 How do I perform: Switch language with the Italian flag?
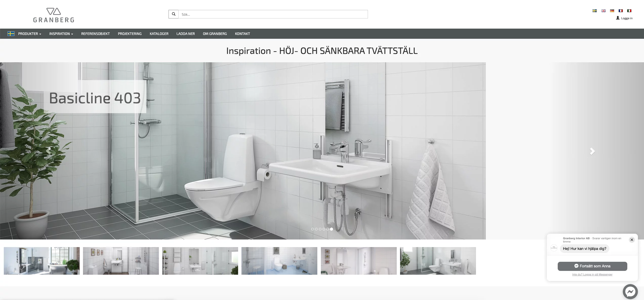[x=629, y=11]
